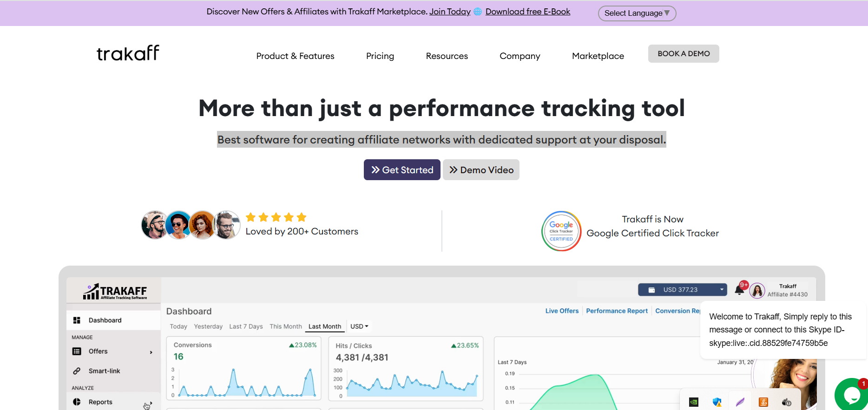
Task: Click the trakaff logo in the header
Action: 128,53
